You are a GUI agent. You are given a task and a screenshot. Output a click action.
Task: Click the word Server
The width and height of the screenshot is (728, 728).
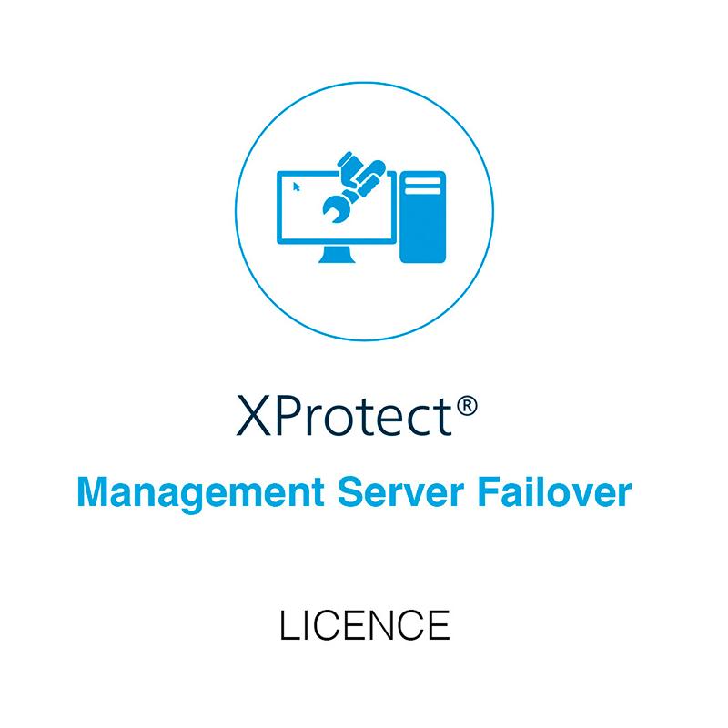pyautogui.click(x=400, y=492)
